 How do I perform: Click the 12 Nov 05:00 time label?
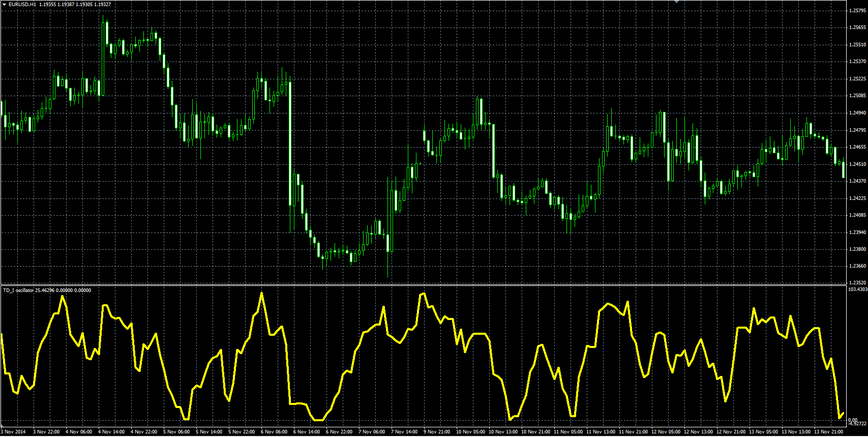click(666, 432)
